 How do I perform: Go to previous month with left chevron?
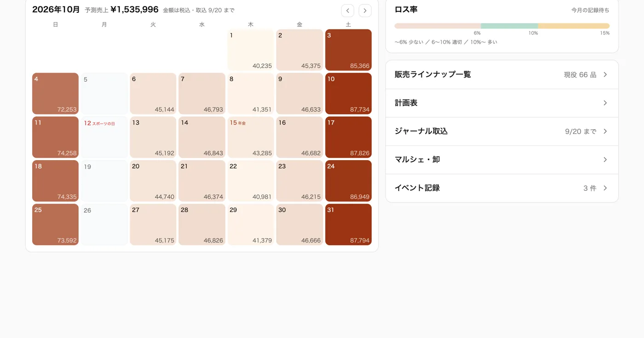(347, 11)
